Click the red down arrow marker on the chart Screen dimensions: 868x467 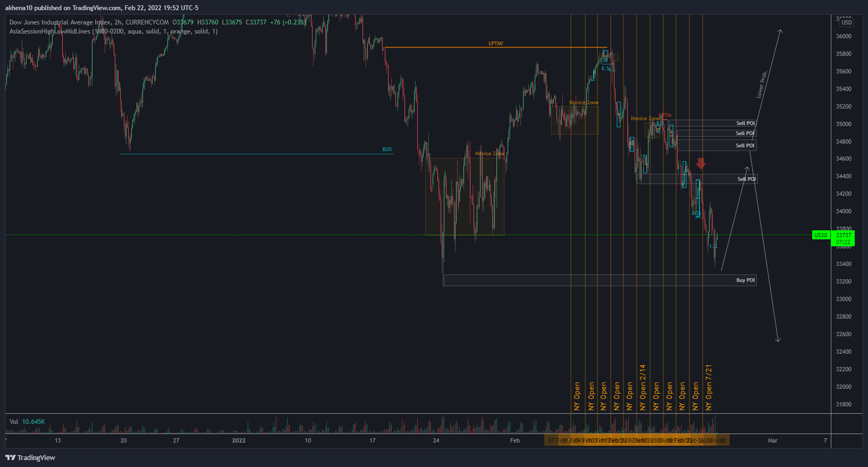pyautogui.click(x=701, y=163)
